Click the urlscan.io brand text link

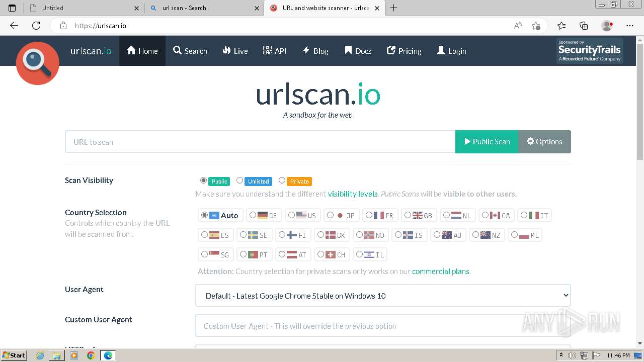point(91,51)
